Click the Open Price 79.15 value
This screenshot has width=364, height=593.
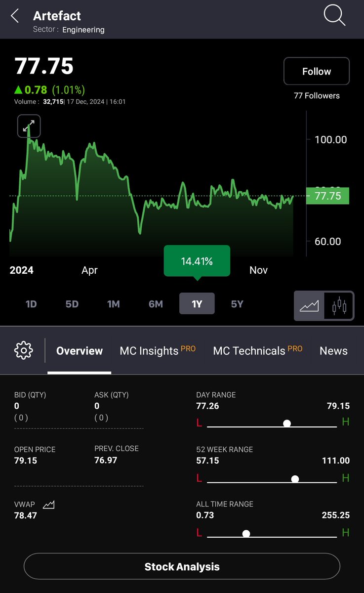point(26,461)
